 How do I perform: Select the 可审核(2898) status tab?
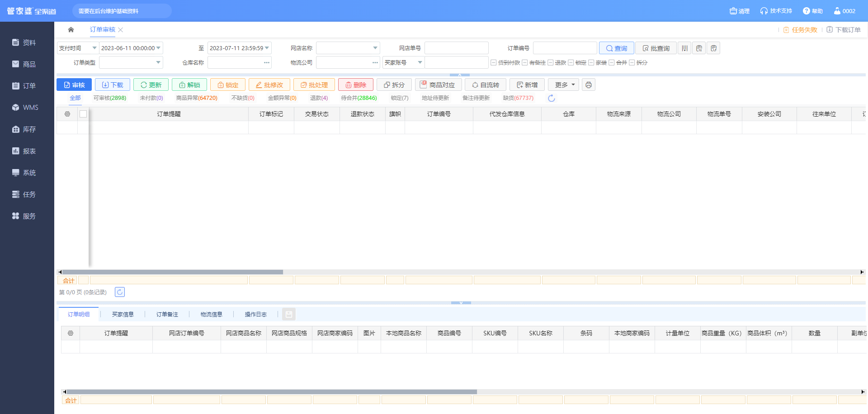tap(110, 98)
